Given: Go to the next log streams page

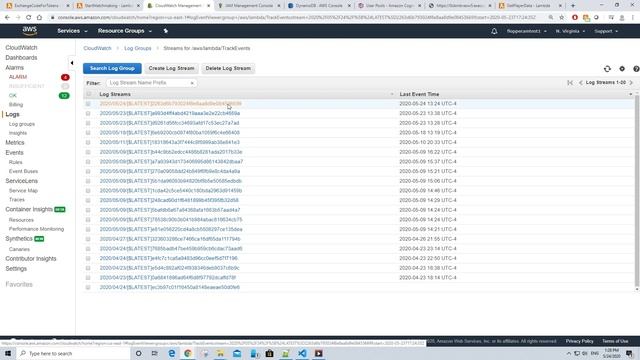Looking at the screenshot, I should (x=631, y=82).
